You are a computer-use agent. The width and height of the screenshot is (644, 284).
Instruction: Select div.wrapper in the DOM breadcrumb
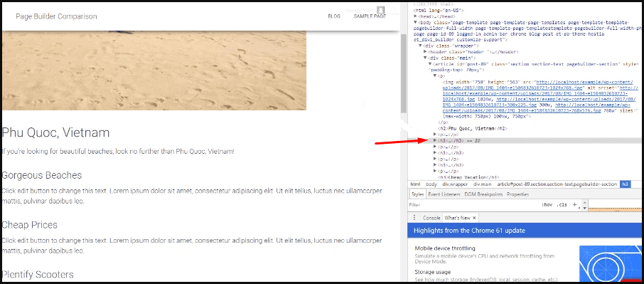pos(455,184)
